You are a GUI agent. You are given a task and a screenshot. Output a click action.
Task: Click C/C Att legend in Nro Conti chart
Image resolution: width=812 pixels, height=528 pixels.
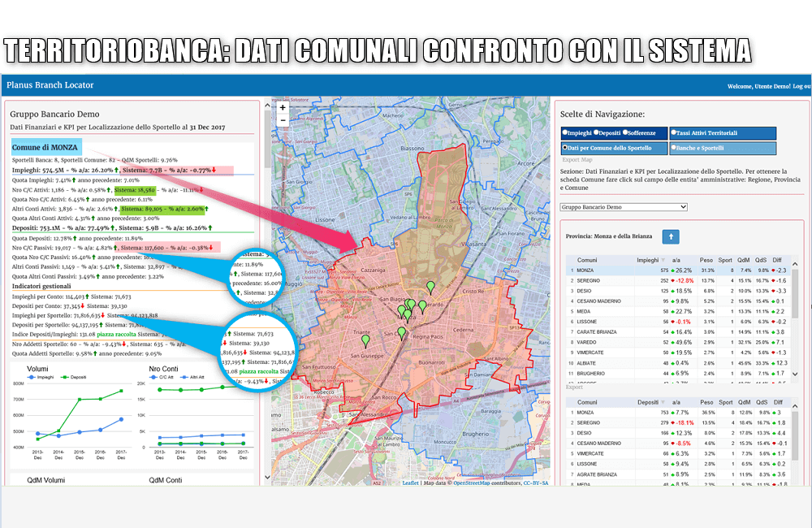(161, 377)
